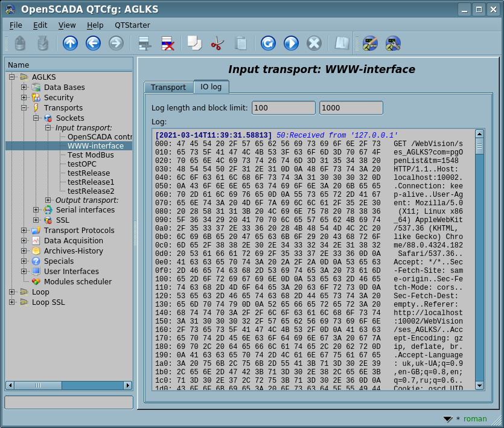504x428 pixels.
Task: Click the Archives-History box icon
Action: click(x=36, y=251)
